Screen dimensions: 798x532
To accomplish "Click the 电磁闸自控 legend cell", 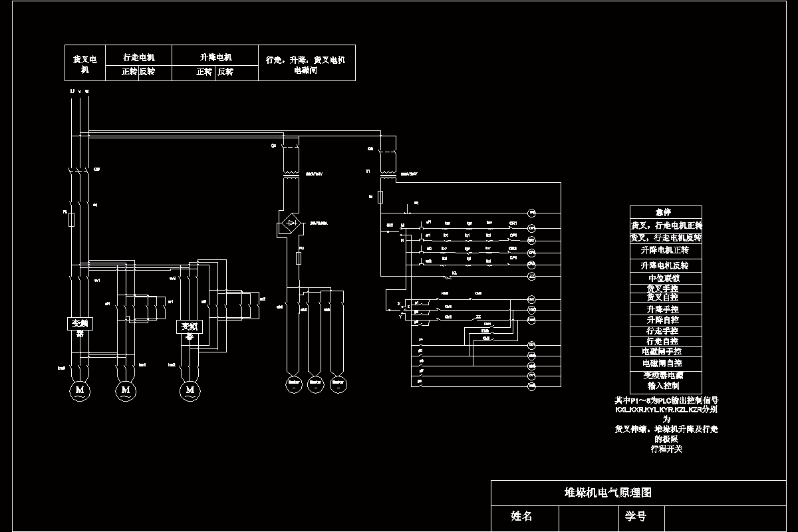I will [666, 363].
